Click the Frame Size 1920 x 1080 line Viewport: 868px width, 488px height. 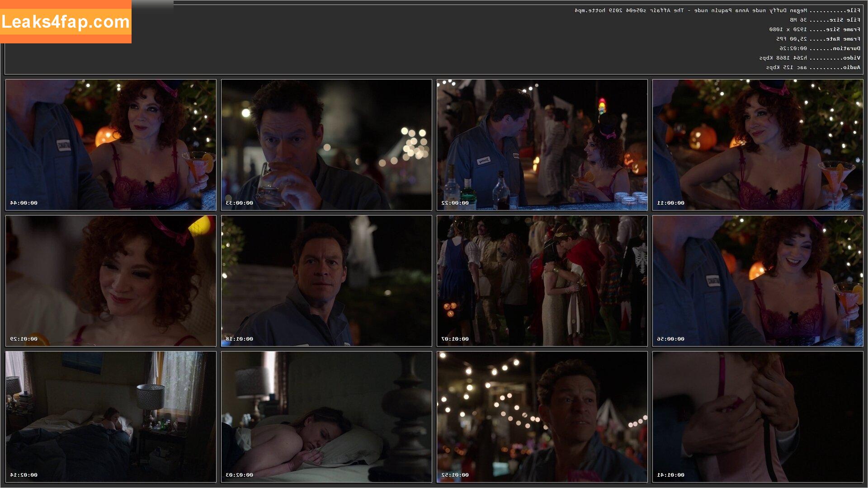[x=815, y=29]
